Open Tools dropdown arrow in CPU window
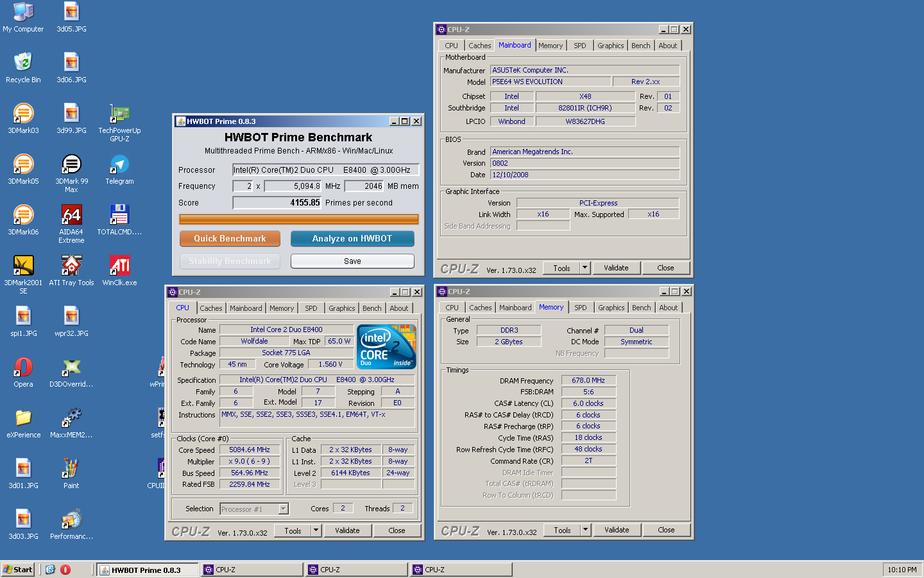 pyautogui.click(x=316, y=530)
